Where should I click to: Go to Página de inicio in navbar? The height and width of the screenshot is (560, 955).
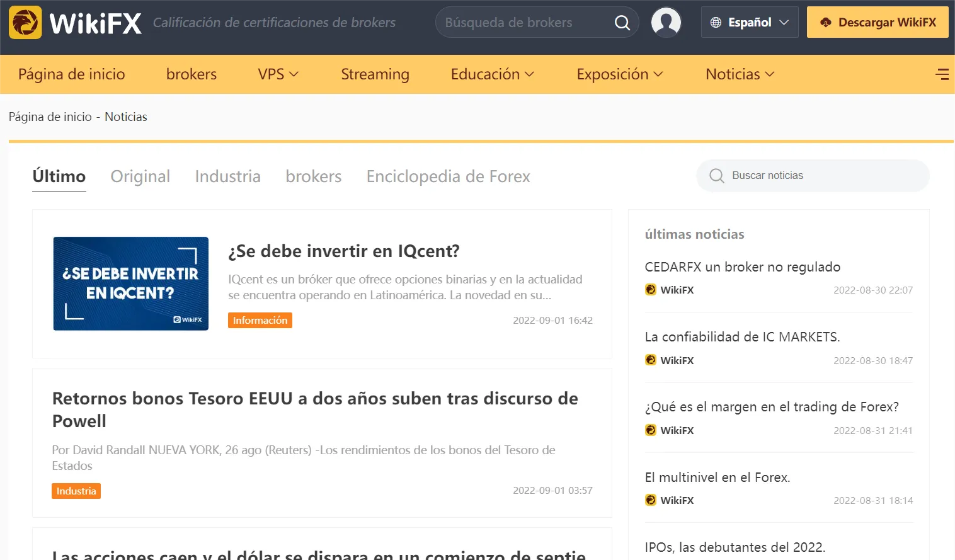point(72,74)
